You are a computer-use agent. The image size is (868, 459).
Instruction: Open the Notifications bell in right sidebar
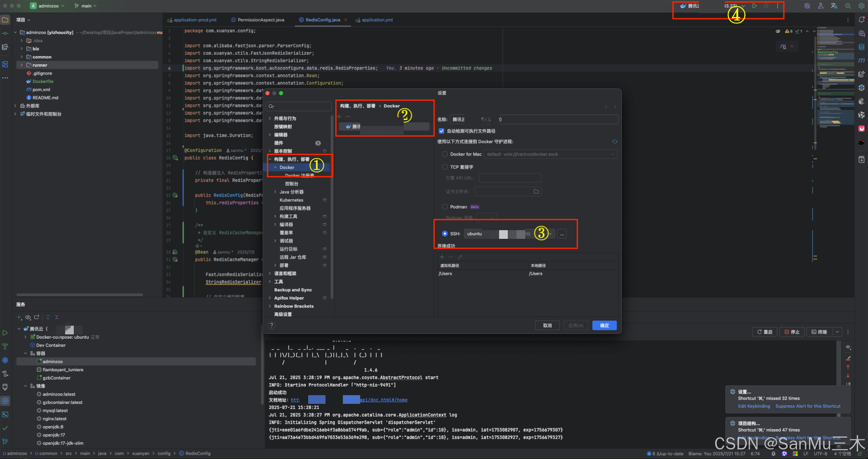861,20
